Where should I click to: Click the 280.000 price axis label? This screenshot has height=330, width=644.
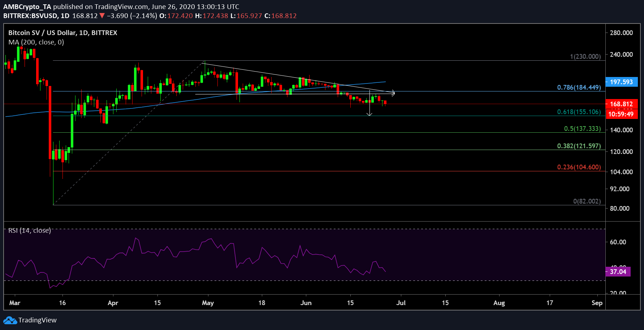coord(621,33)
